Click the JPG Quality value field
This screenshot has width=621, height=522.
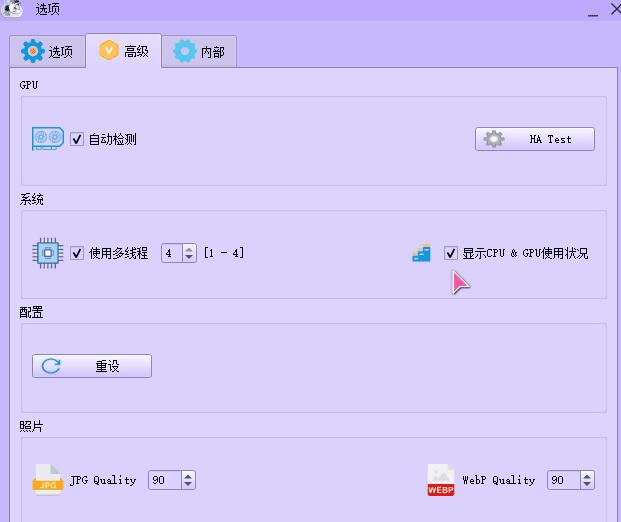165,480
